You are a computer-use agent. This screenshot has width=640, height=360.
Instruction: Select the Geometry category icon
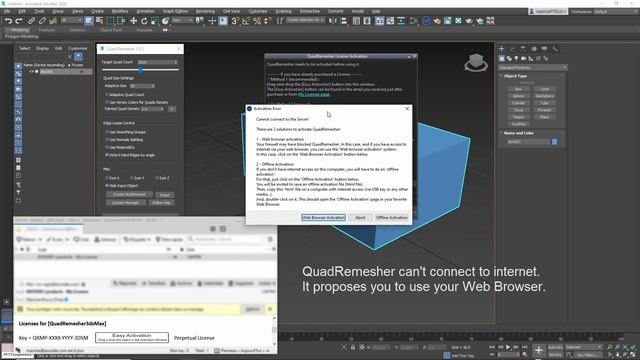(502, 58)
